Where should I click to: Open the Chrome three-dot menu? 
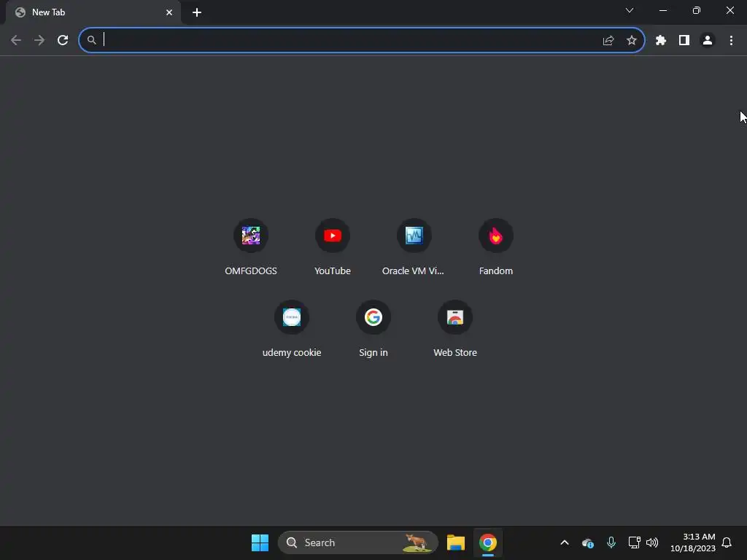(731, 41)
